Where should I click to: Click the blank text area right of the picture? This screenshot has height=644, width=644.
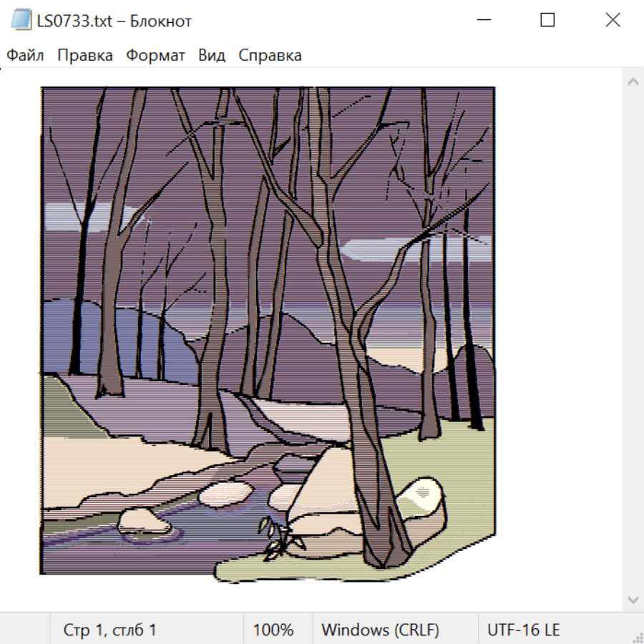(x=559, y=328)
